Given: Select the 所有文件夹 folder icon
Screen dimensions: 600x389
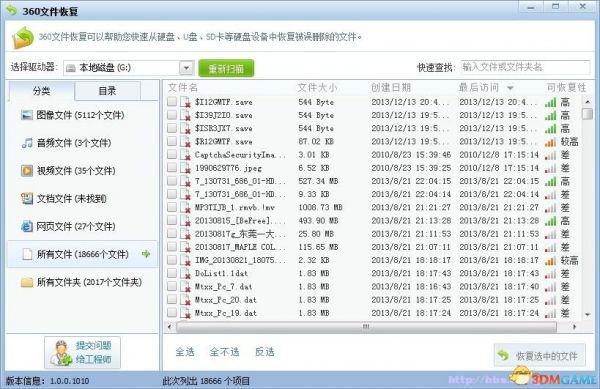Looking at the screenshot, I should click(x=27, y=282).
